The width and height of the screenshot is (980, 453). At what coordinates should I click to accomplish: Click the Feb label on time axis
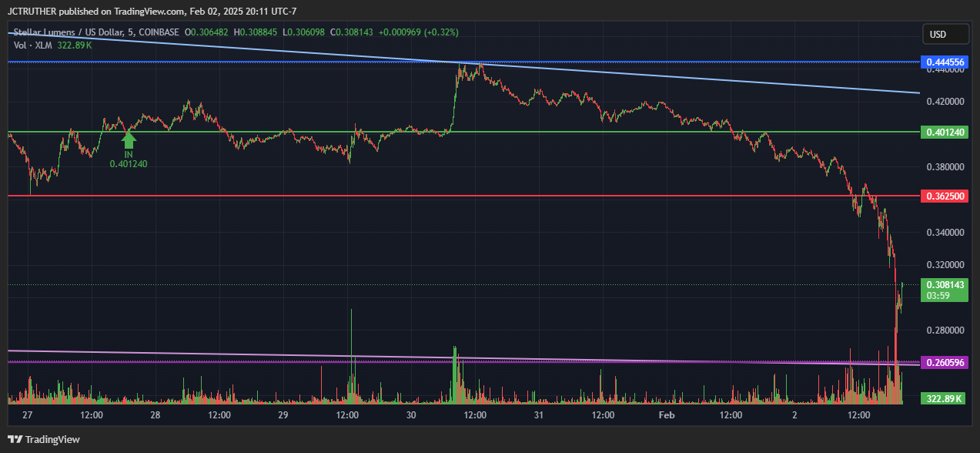pyautogui.click(x=667, y=415)
